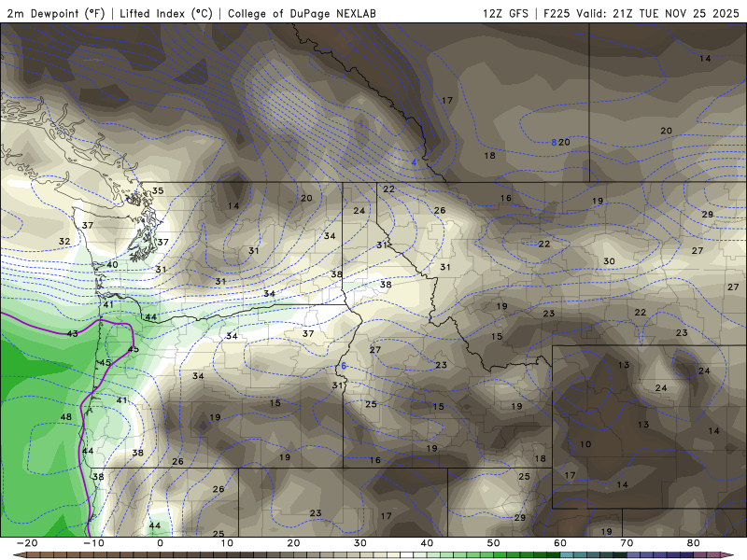Click the dewpoint value '35' on the map

point(158,191)
